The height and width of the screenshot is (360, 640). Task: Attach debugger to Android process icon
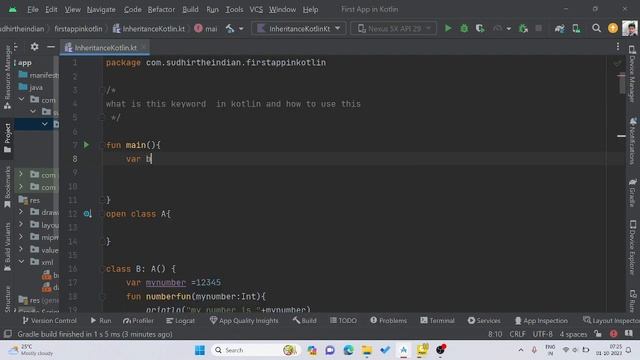(523, 28)
